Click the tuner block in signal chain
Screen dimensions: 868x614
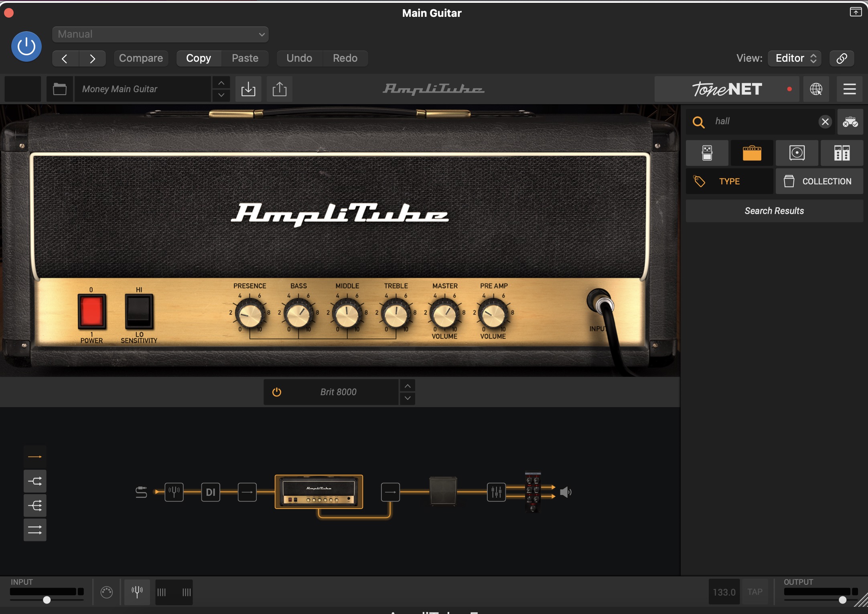coord(174,492)
